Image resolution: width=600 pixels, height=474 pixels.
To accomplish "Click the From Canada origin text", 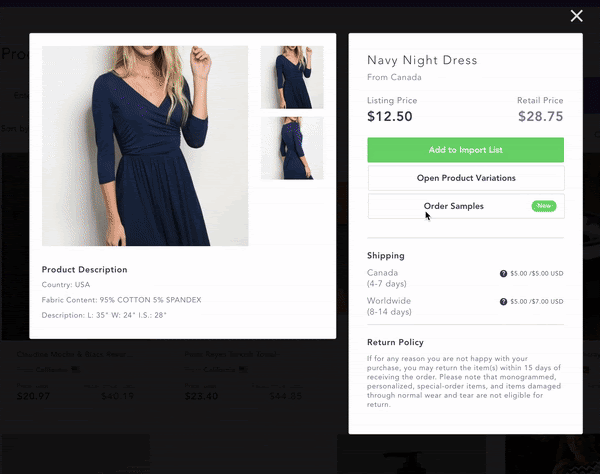I will coord(394,78).
